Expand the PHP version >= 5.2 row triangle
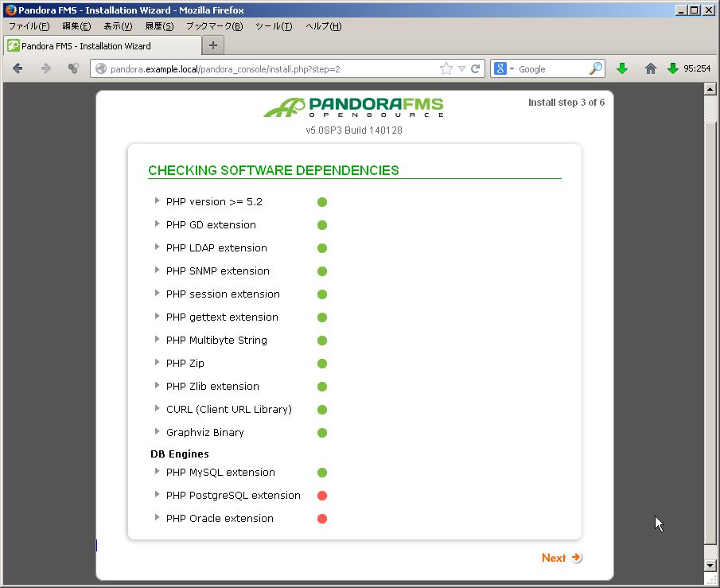This screenshot has height=588, width=720. 157,201
